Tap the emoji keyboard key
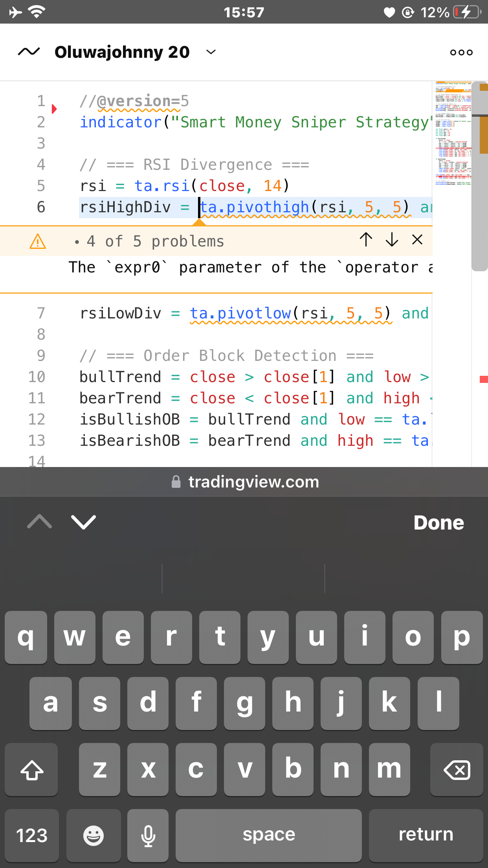The image size is (488, 868). 94,835
